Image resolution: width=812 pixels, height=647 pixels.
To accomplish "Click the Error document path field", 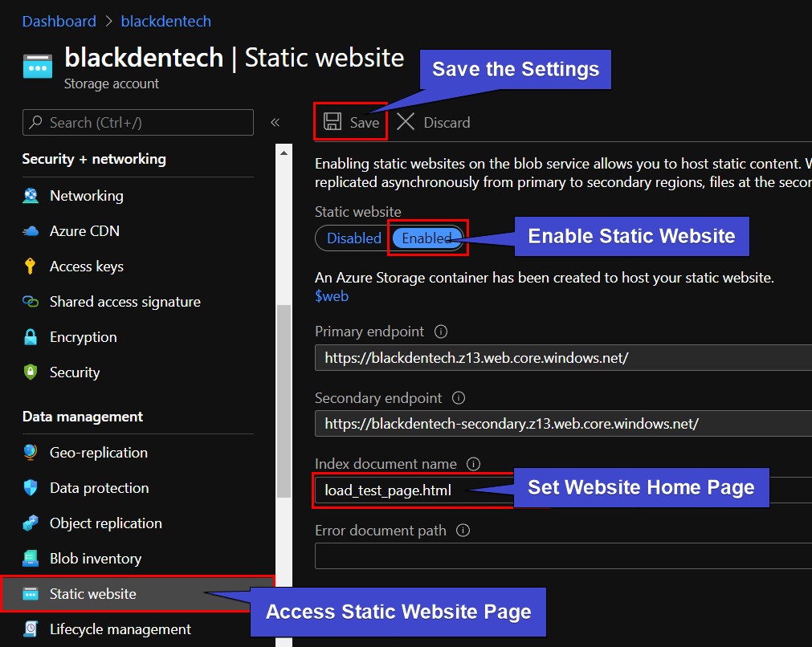I will 564,556.
